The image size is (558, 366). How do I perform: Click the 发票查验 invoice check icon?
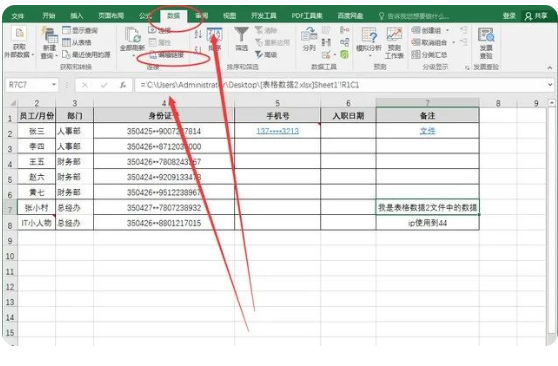click(486, 35)
